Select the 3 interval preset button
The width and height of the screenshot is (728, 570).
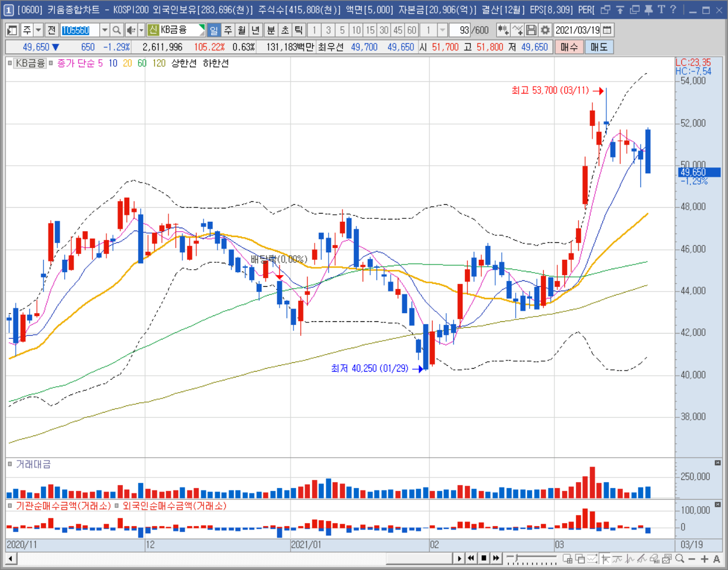click(328, 30)
